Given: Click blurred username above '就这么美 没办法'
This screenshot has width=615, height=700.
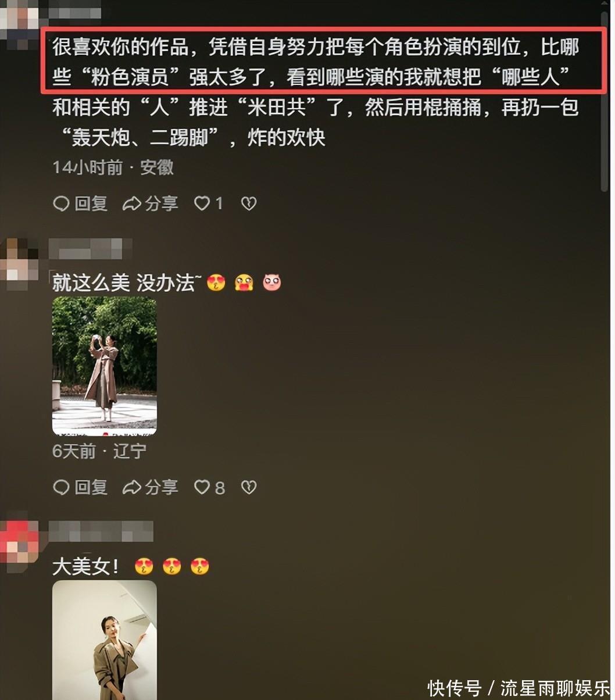Looking at the screenshot, I should coord(90,249).
